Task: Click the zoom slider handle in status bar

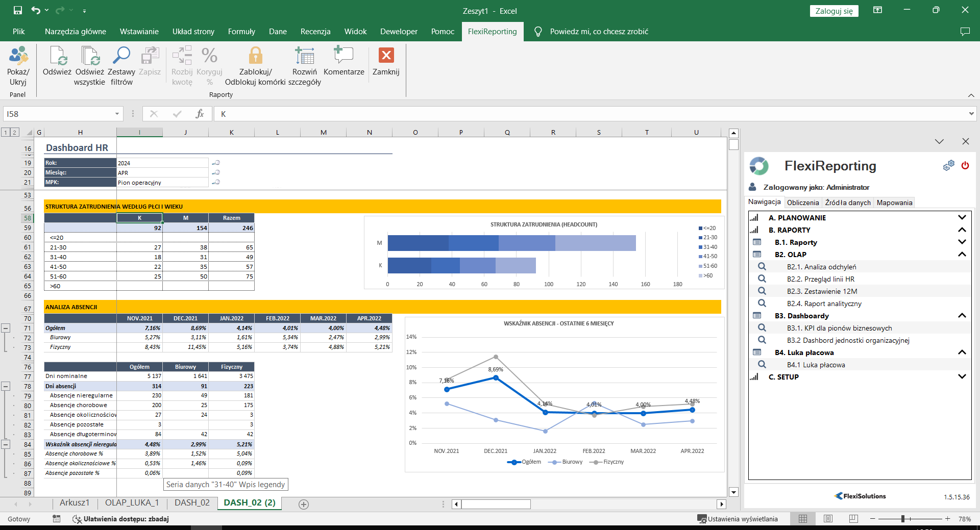Action: [x=902, y=519]
